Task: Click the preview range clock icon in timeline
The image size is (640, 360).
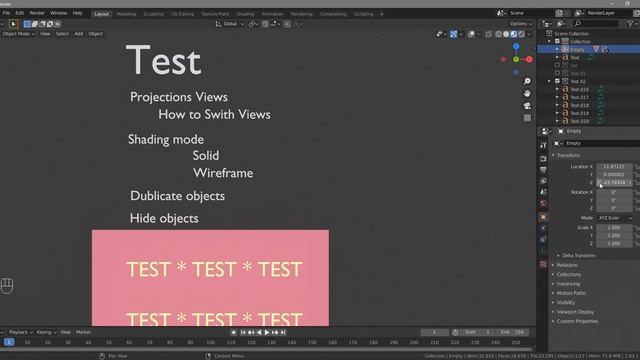Action: [455, 332]
